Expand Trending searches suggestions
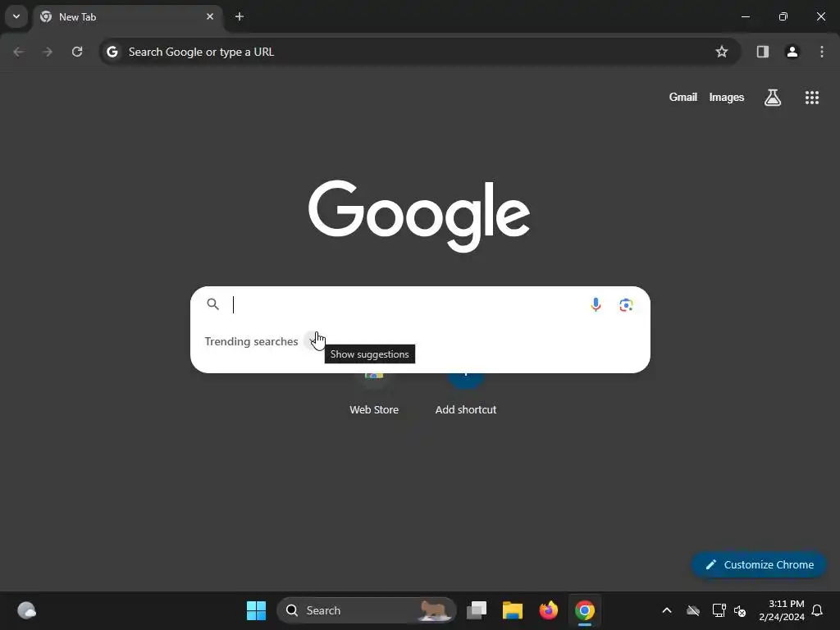Image resolution: width=840 pixels, height=630 pixels. click(x=313, y=340)
